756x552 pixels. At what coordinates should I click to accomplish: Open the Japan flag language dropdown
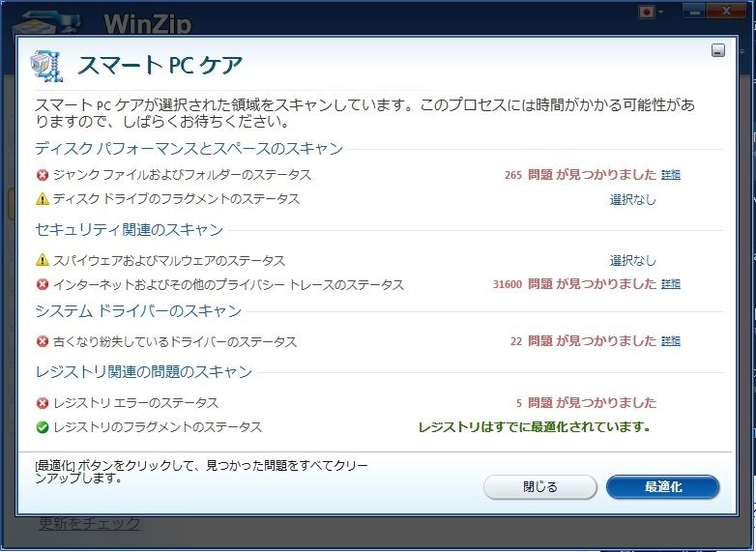pos(651,12)
